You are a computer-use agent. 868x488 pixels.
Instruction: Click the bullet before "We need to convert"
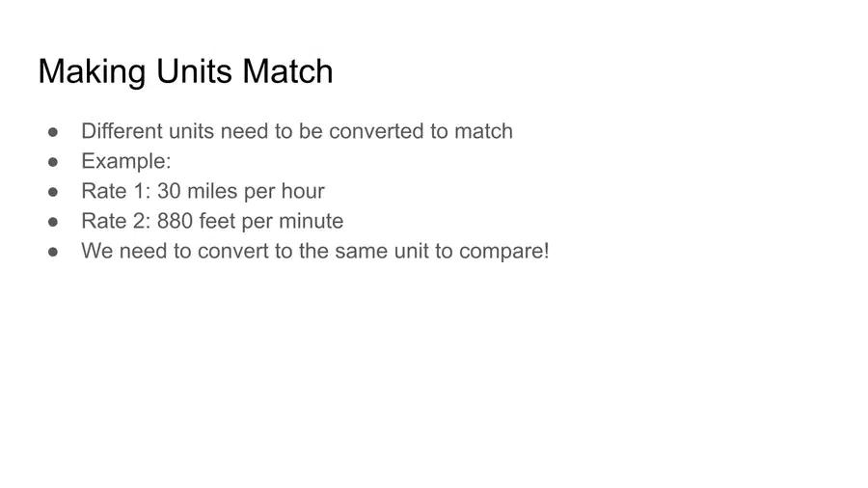pos(53,252)
